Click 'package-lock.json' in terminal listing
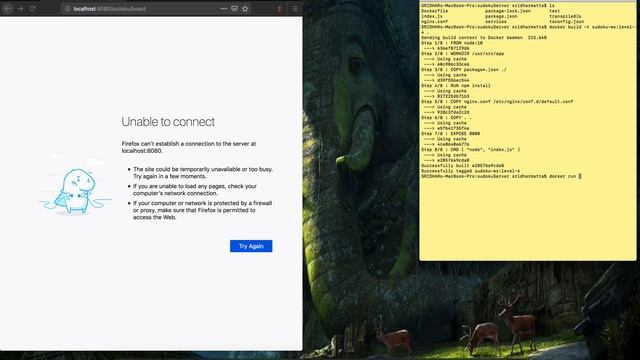 point(508,11)
